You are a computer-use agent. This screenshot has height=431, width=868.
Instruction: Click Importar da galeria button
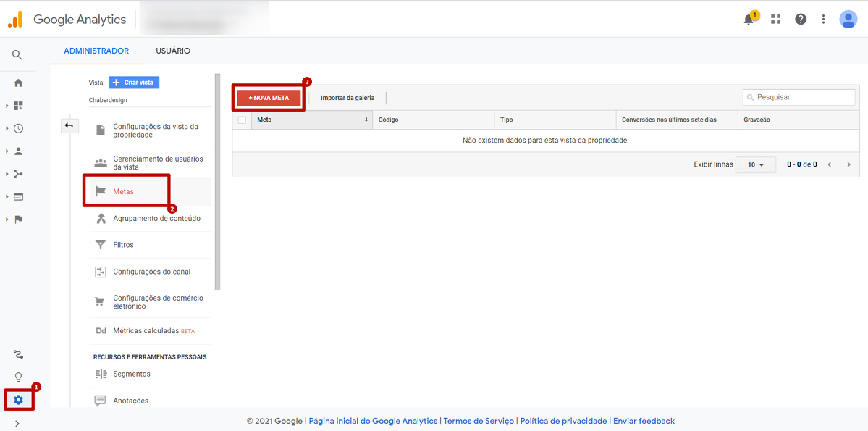(347, 98)
